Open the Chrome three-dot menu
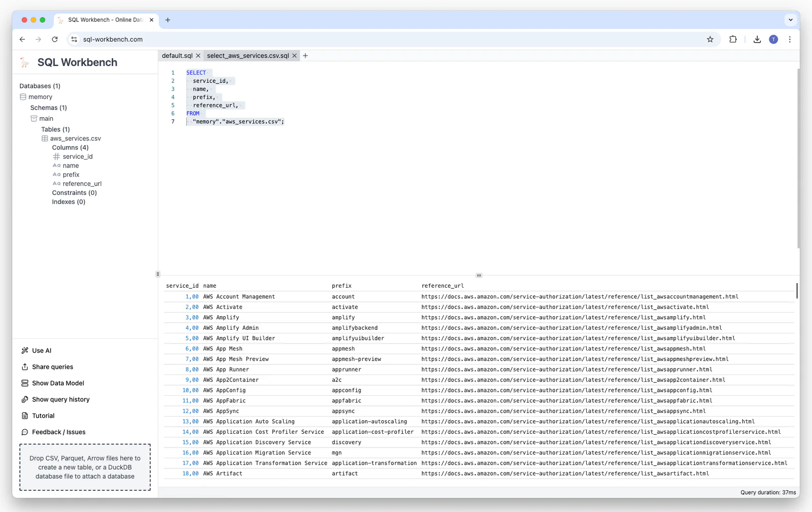Viewport: 812px width, 512px height. tap(790, 40)
